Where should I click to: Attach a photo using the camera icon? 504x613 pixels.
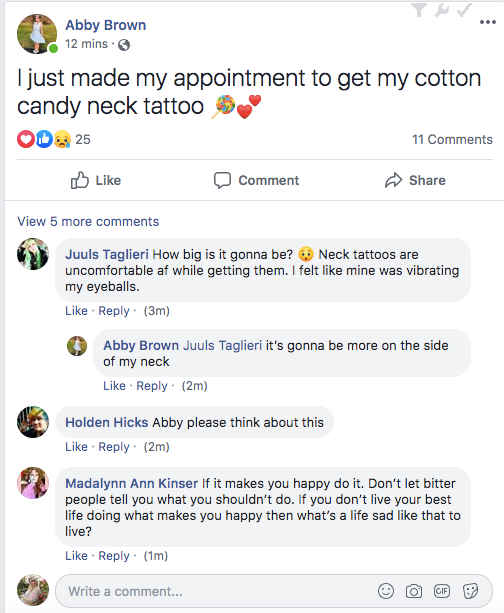414,591
